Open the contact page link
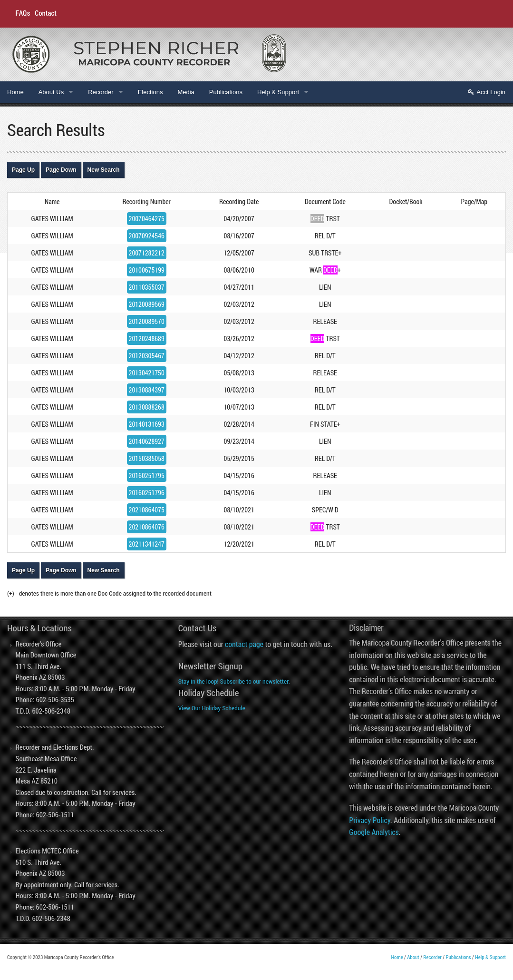Screen dimensions: 513x980 click(244, 644)
